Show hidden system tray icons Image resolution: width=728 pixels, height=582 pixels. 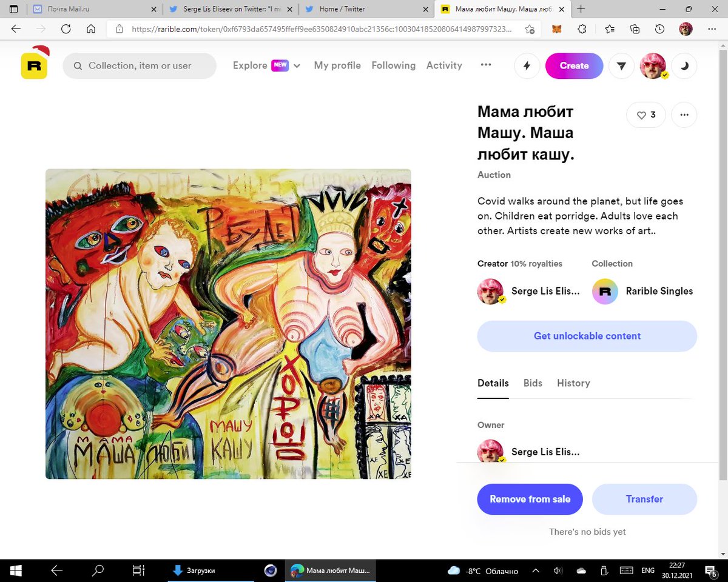point(536,570)
